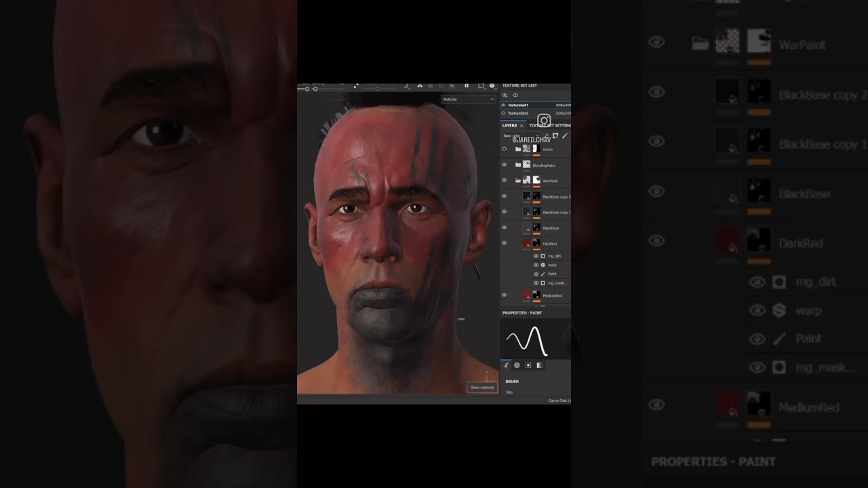Screen dimensions: 868x488
Task: Click add mask icon in Layers toolbar
Action: (x=555, y=136)
